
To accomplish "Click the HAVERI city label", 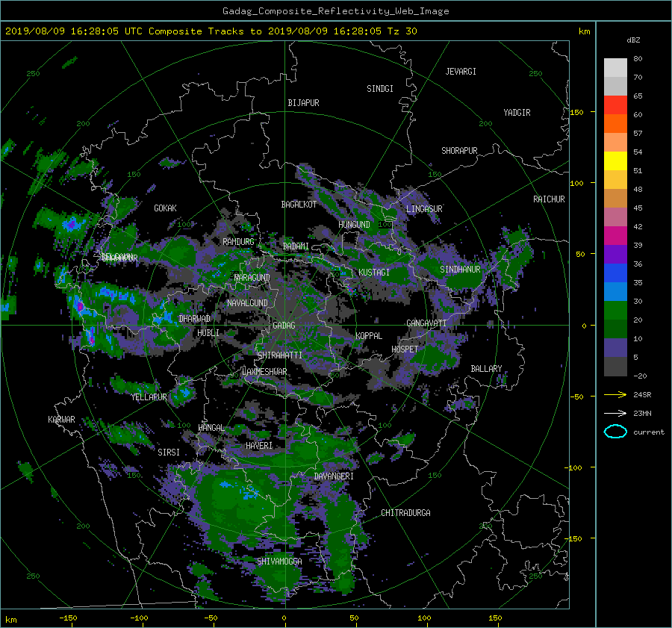I will click(x=259, y=446).
